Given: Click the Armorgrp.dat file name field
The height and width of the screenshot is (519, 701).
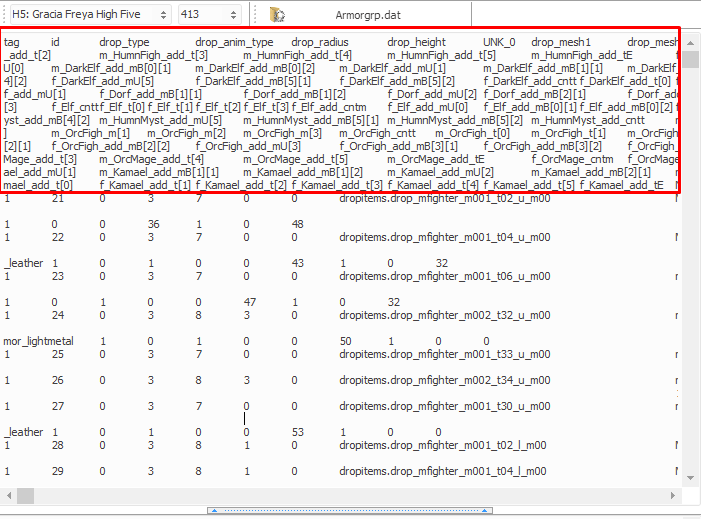Looking at the screenshot, I should (x=368, y=15).
